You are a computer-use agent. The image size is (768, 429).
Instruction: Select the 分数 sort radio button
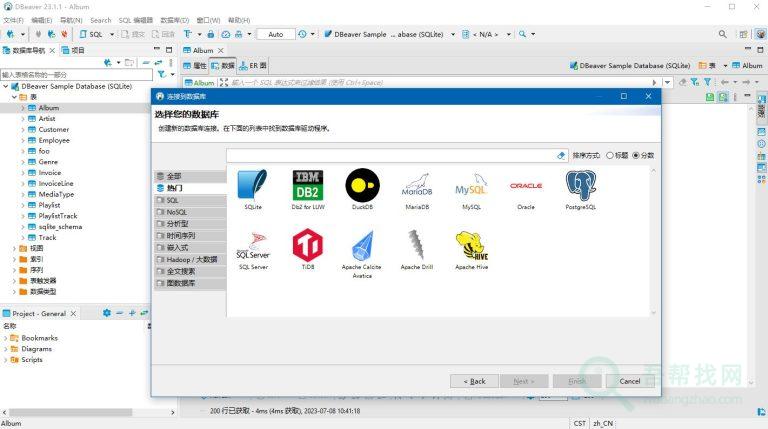click(636, 156)
